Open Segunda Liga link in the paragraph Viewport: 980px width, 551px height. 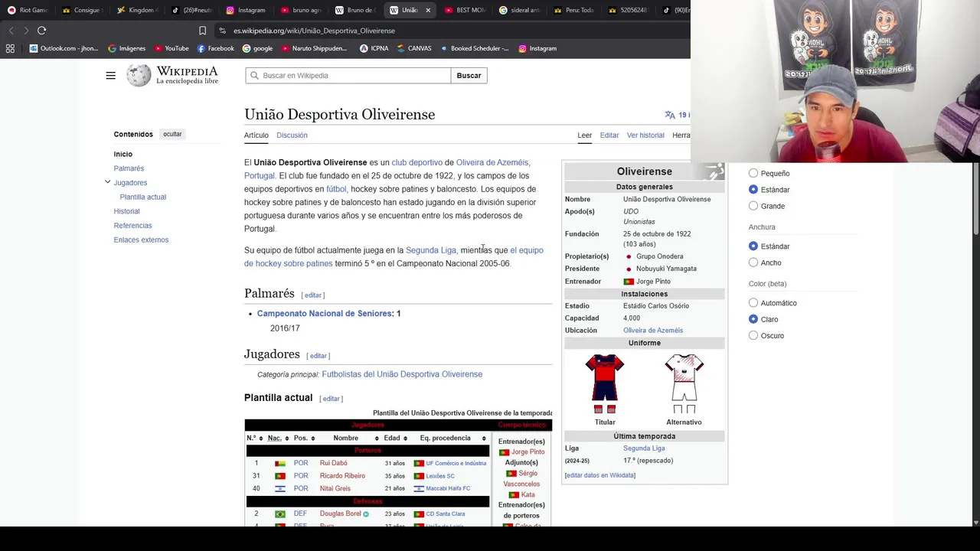[431, 250]
